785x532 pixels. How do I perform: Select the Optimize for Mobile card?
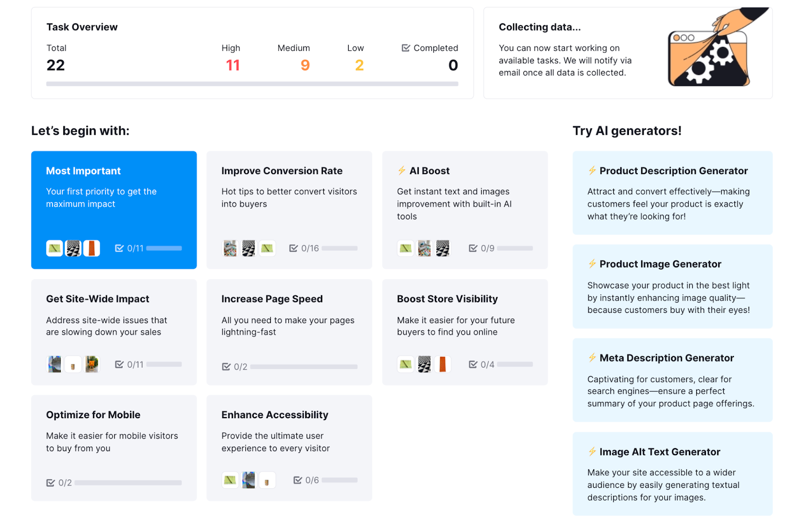point(114,448)
